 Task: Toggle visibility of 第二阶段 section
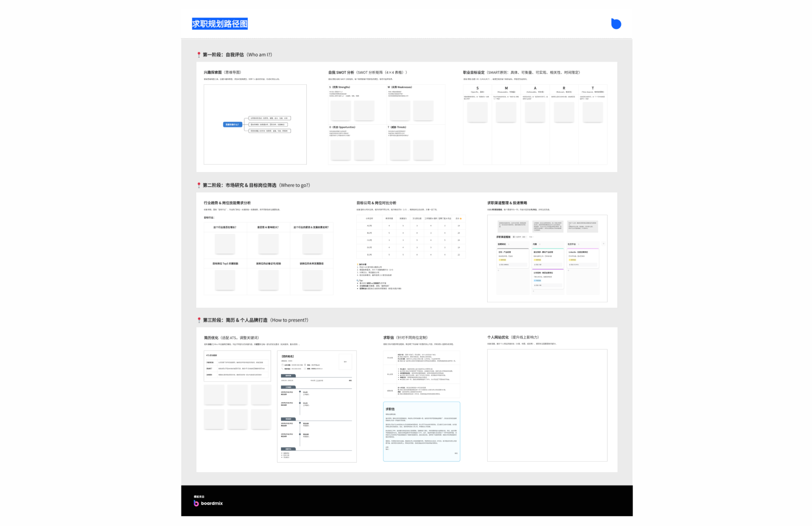click(198, 185)
